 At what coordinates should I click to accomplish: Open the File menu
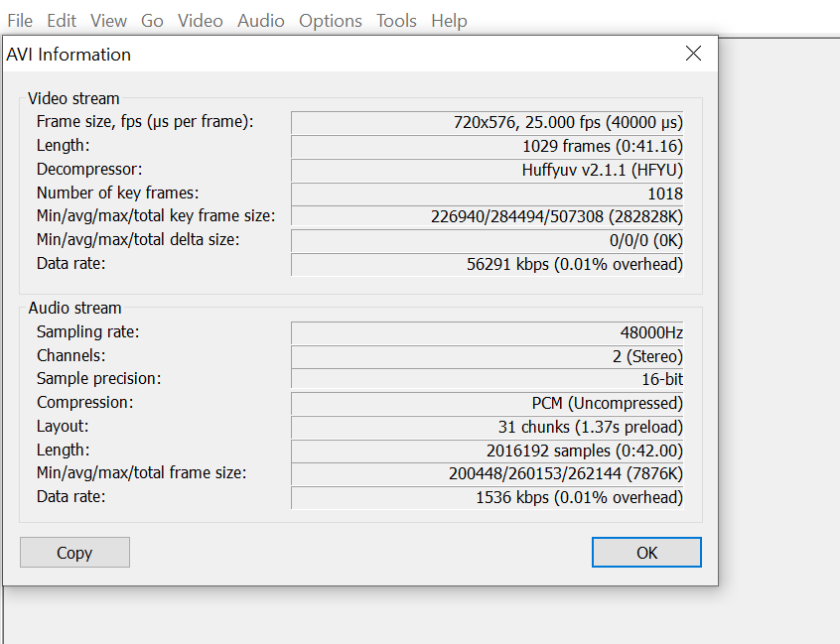(20, 21)
